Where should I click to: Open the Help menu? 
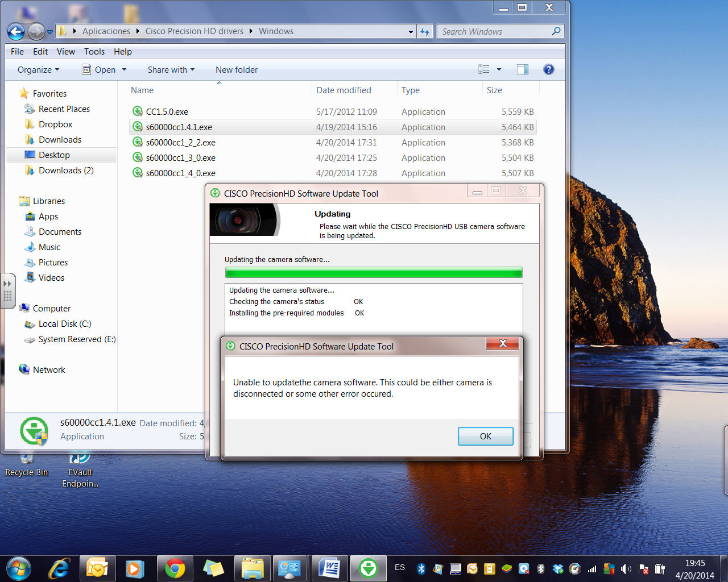pyautogui.click(x=123, y=51)
